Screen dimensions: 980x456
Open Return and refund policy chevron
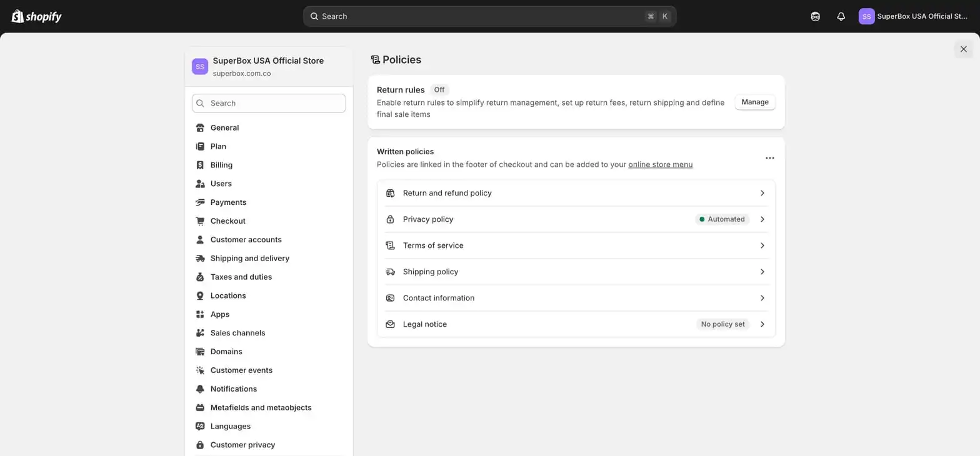coord(762,193)
